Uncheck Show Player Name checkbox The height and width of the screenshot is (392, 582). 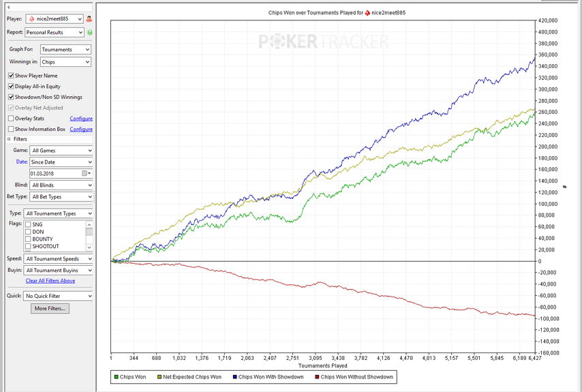[11, 76]
